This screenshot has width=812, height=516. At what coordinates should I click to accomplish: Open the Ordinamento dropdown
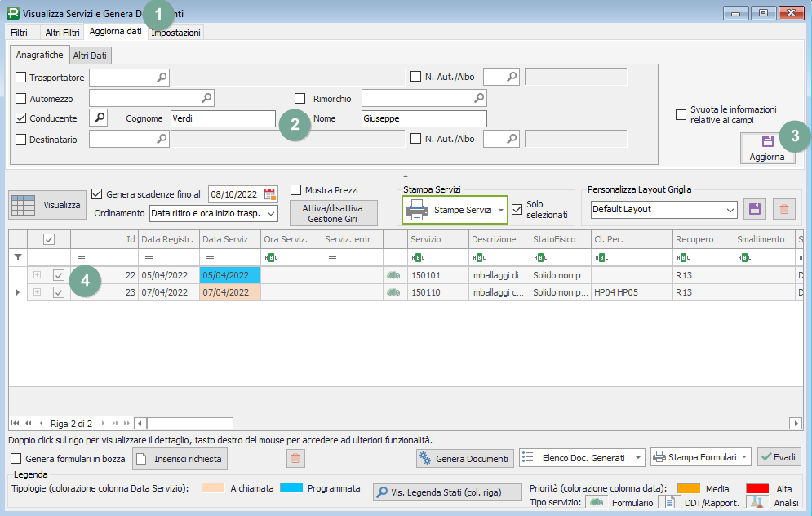click(271, 213)
